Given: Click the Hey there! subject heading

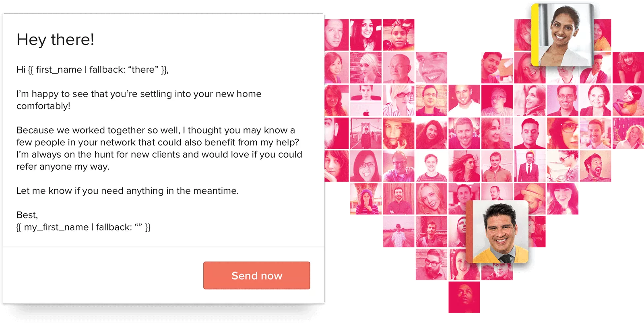Looking at the screenshot, I should pos(56,39).
